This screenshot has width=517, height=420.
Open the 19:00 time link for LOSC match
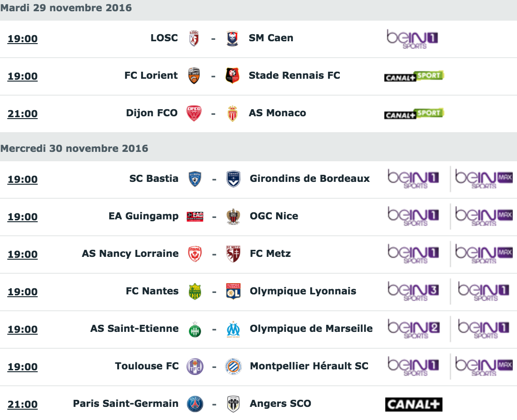click(x=22, y=38)
